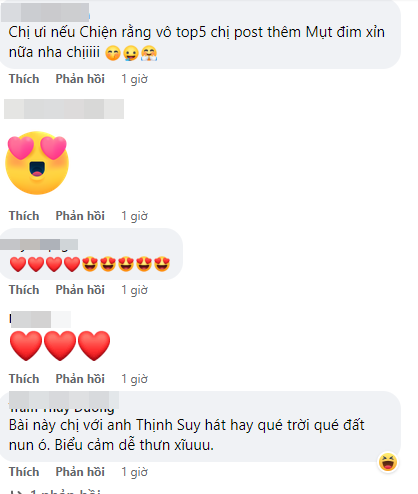Click the hugging face emoji in top comment
Image resolution: width=418 pixels, height=494 pixels.
(149, 53)
